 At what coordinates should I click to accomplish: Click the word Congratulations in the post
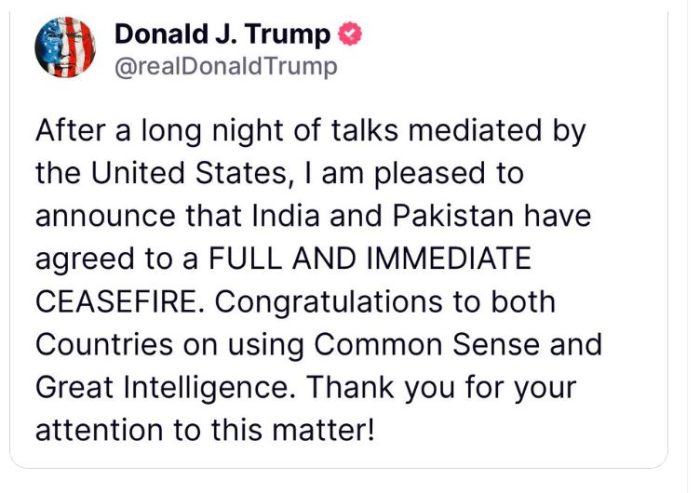coord(329,303)
